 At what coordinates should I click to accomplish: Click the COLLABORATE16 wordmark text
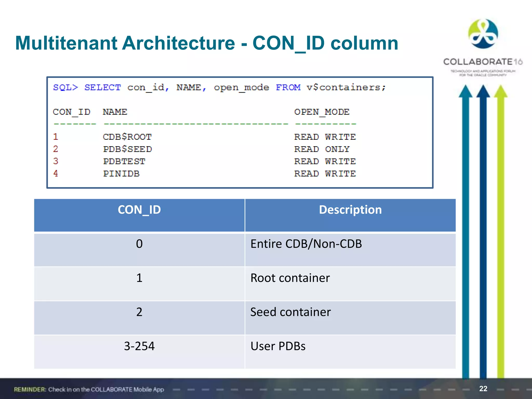(x=483, y=62)
